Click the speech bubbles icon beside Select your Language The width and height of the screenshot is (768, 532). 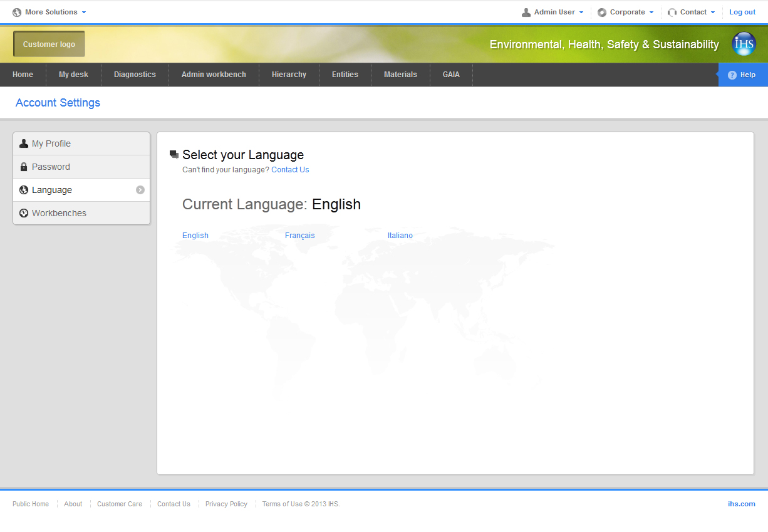(174, 155)
